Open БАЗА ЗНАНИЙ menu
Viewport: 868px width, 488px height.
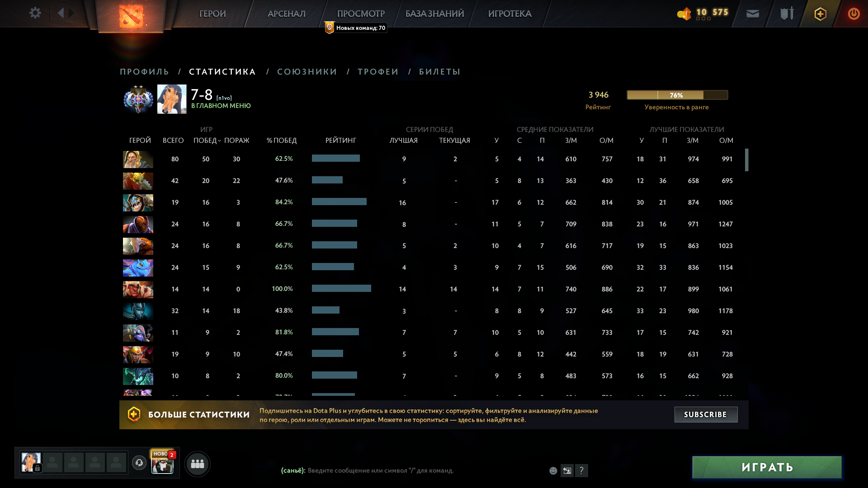pos(434,14)
